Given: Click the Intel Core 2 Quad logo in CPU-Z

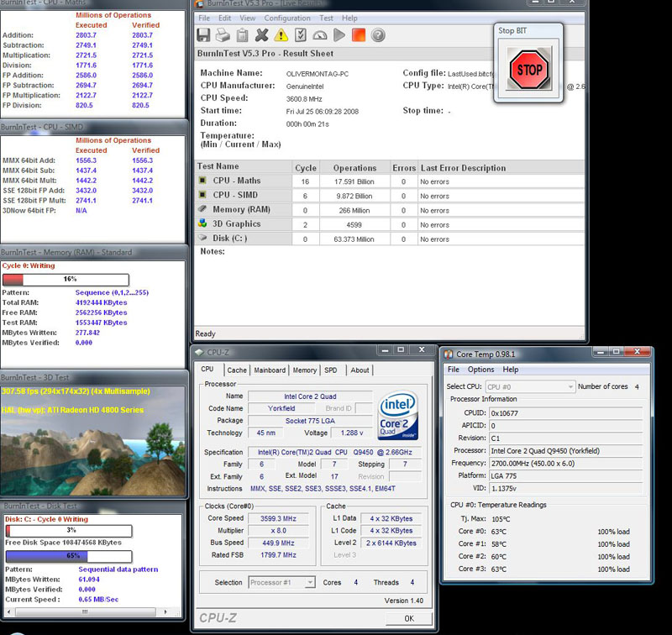Looking at the screenshot, I should [398, 415].
